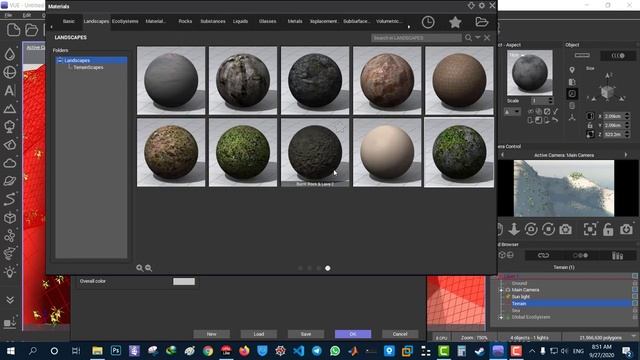Go to previous active camera arrow
This screenshot has height=360, width=640.
(x=502, y=155)
